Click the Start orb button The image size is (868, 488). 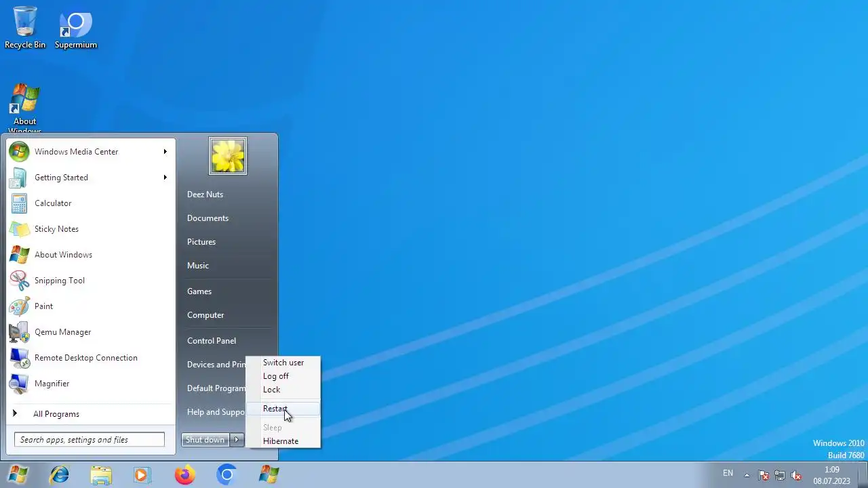coord(18,474)
